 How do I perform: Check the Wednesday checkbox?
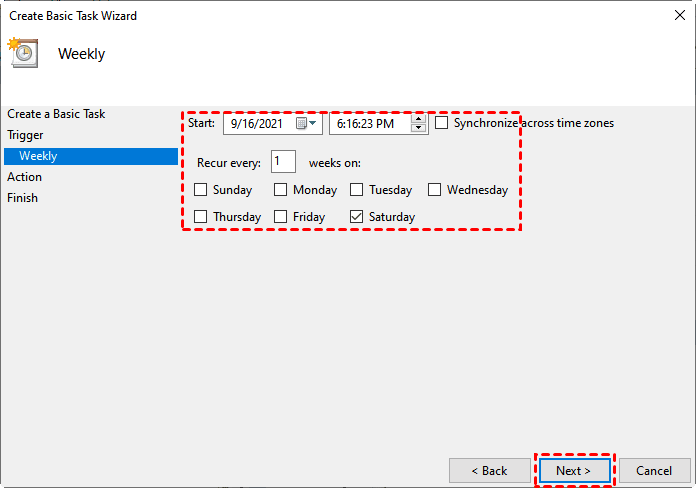tap(434, 190)
